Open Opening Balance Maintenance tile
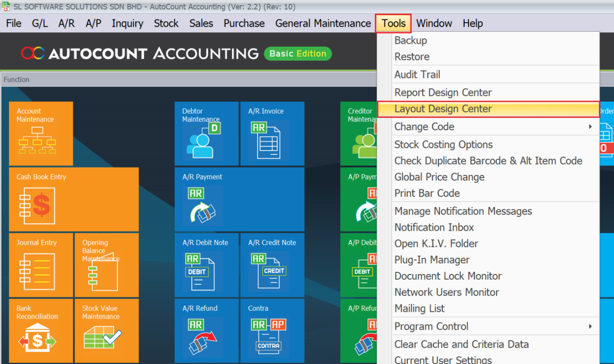 point(107,265)
